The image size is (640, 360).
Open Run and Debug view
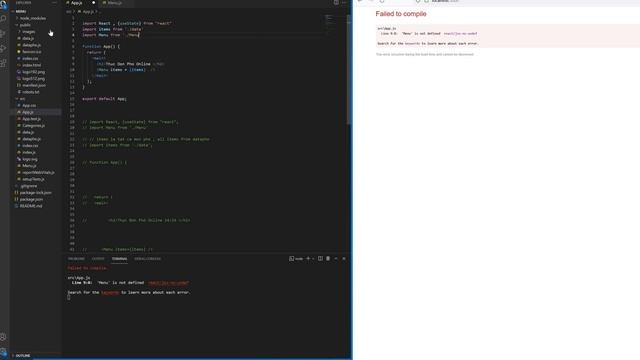point(4,49)
